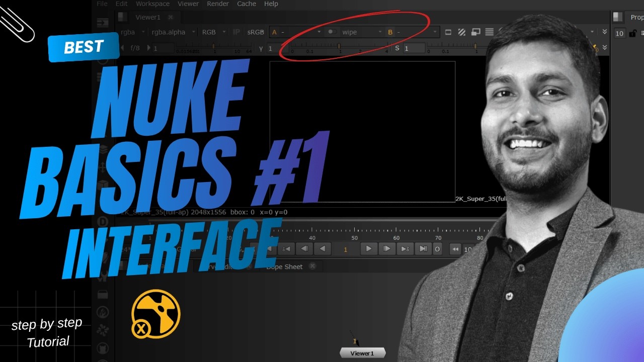The image size is (644, 362).
Task: Open the Viewer menu
Action: coord(188,4)
